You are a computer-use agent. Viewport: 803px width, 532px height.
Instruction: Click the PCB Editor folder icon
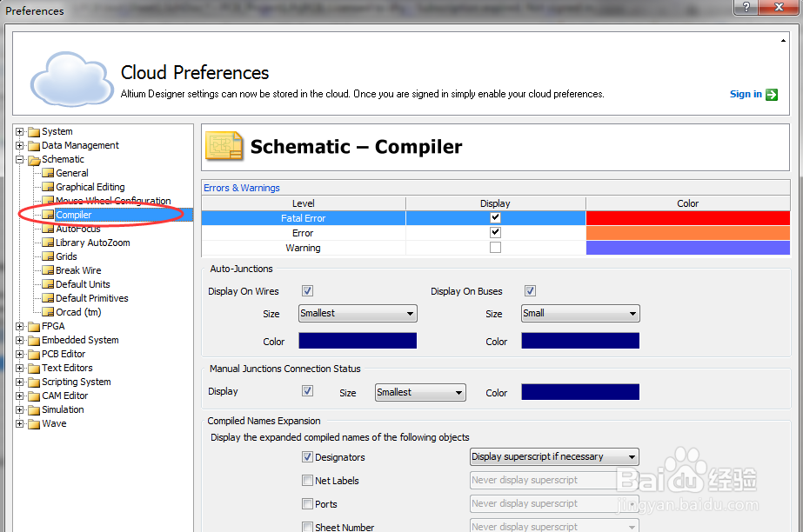[x=34, y=354]
